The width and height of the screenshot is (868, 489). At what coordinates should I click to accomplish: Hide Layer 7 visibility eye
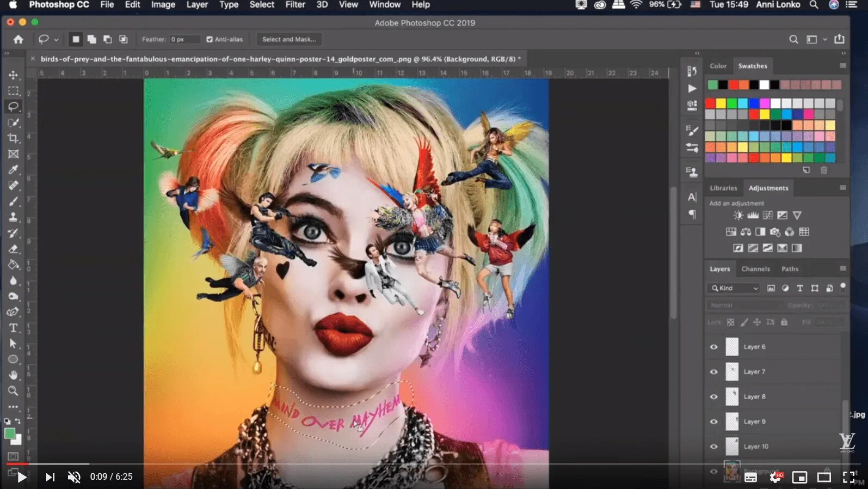pos(713,372)
